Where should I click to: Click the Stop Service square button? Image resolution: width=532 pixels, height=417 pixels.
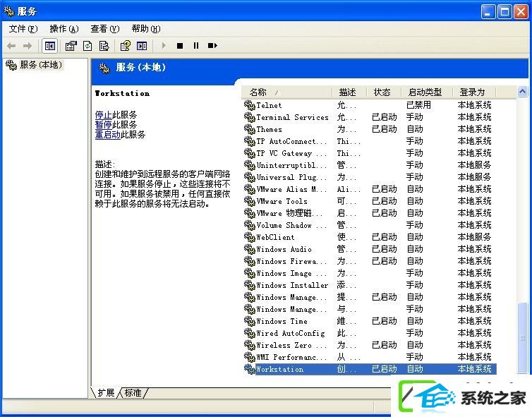(x=180, y=45)
